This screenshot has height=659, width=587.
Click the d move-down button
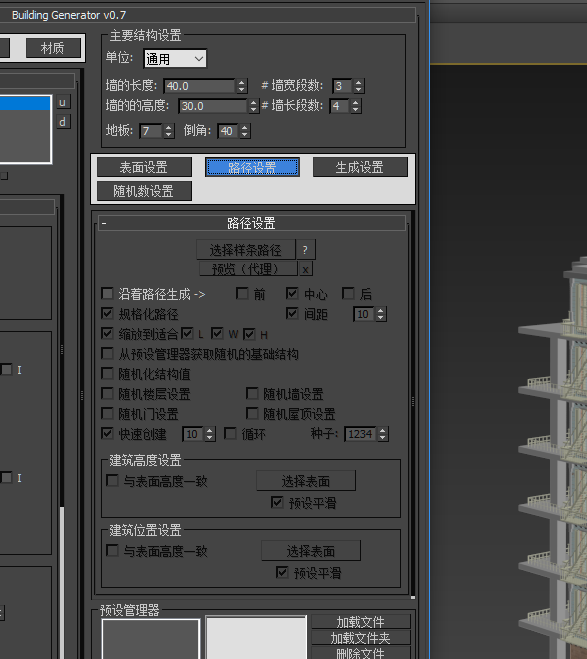[x=63, y=122]
